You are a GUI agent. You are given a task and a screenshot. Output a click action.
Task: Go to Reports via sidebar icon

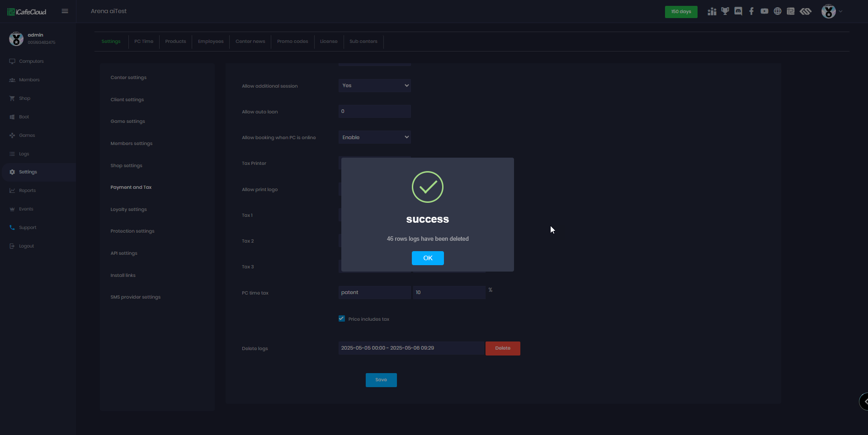(x=27, y=190)
